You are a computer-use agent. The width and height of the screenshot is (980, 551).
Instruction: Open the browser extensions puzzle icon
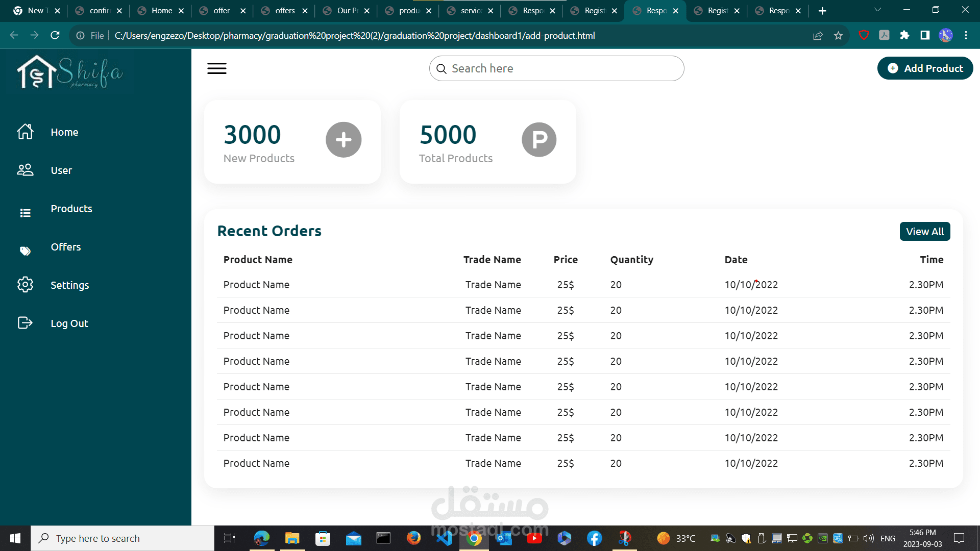[904, 35]
